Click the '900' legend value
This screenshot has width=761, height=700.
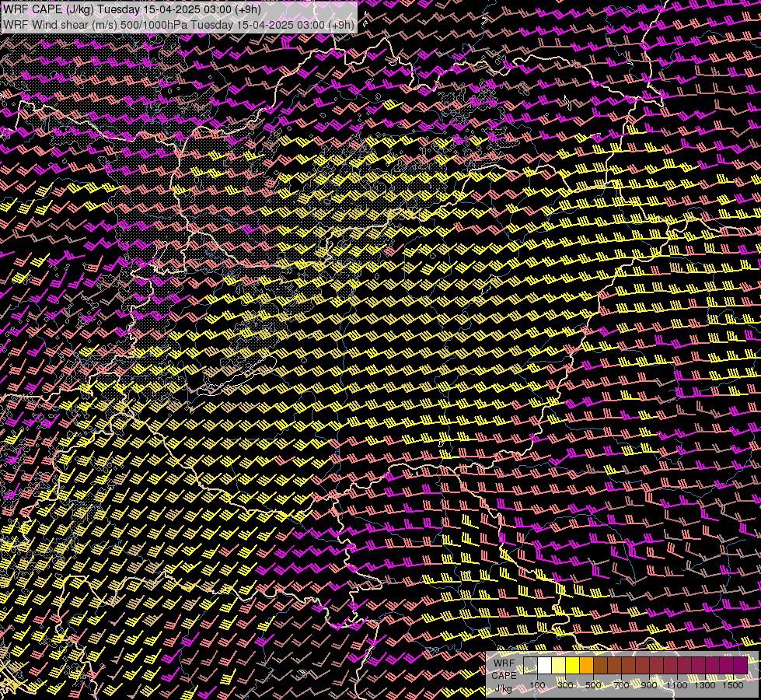click(649, 685)
